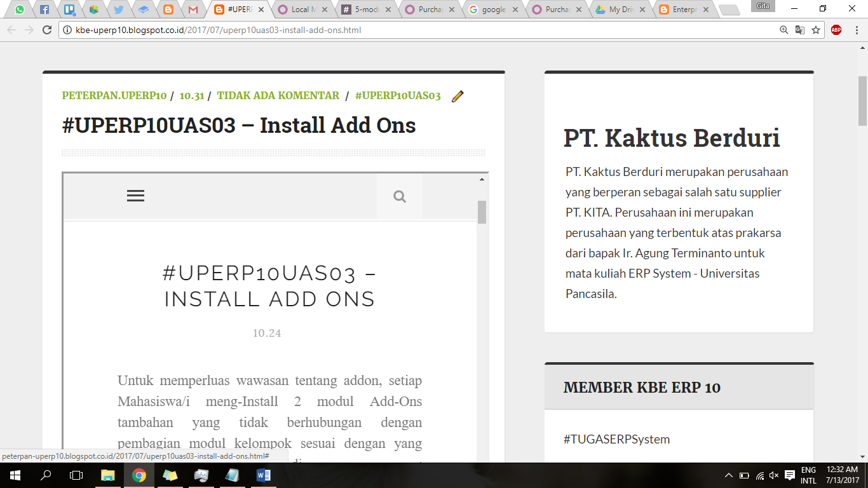Open the Adblock Plus extension
Screen dimensions: 868x488
836,30
